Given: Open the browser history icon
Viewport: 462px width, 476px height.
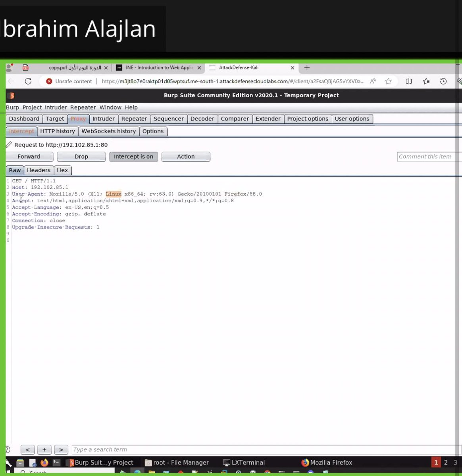Looking at the screenshot, I should click(443, 81).
